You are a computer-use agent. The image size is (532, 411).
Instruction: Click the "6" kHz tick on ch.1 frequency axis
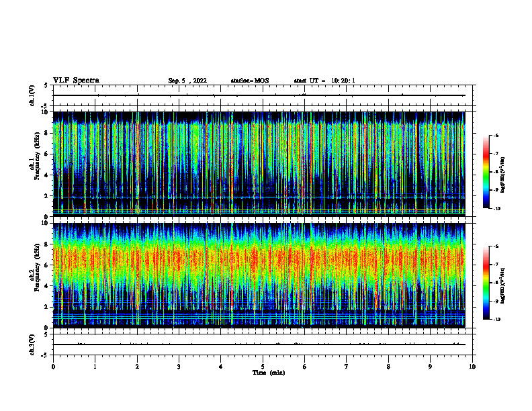click(47, 154)
